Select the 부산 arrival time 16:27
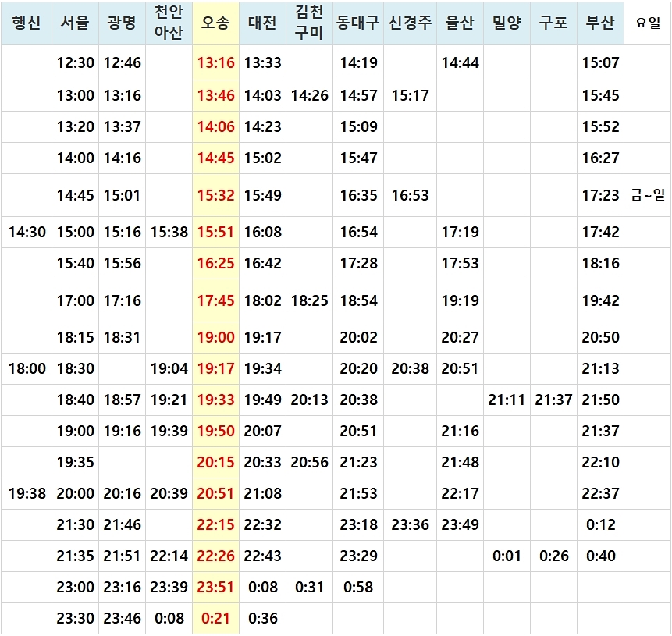 600,158
